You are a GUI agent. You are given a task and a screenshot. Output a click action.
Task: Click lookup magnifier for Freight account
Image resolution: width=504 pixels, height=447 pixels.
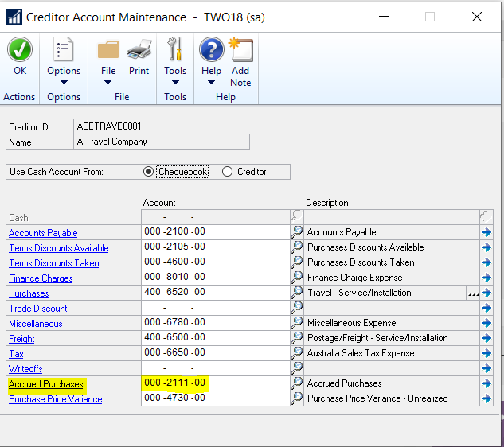(297, 338)
